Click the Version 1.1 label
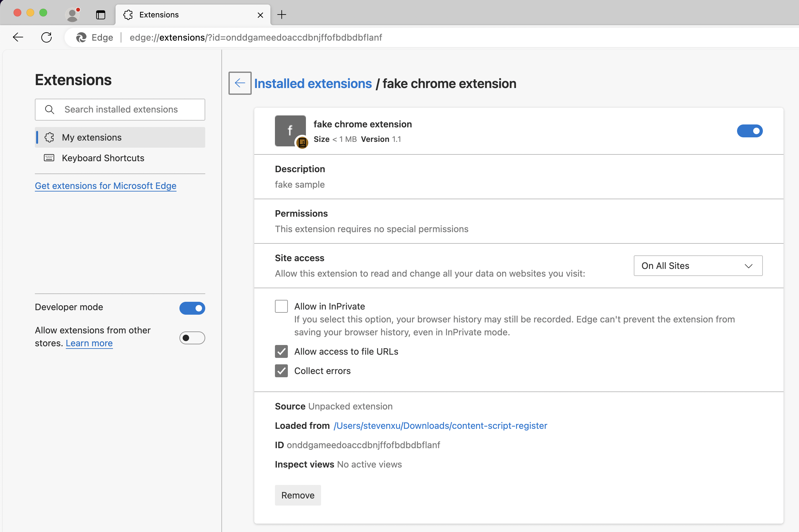This screenshot has height=532, width=799. pos(381,139)
